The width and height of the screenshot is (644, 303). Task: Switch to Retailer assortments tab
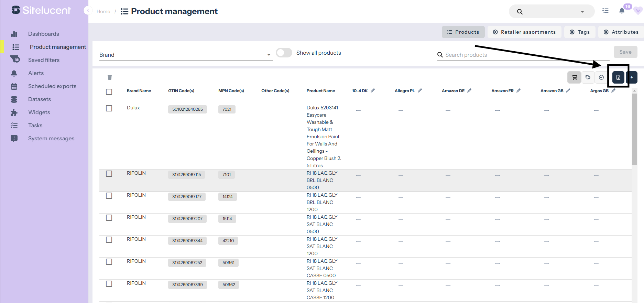(524, 32)
